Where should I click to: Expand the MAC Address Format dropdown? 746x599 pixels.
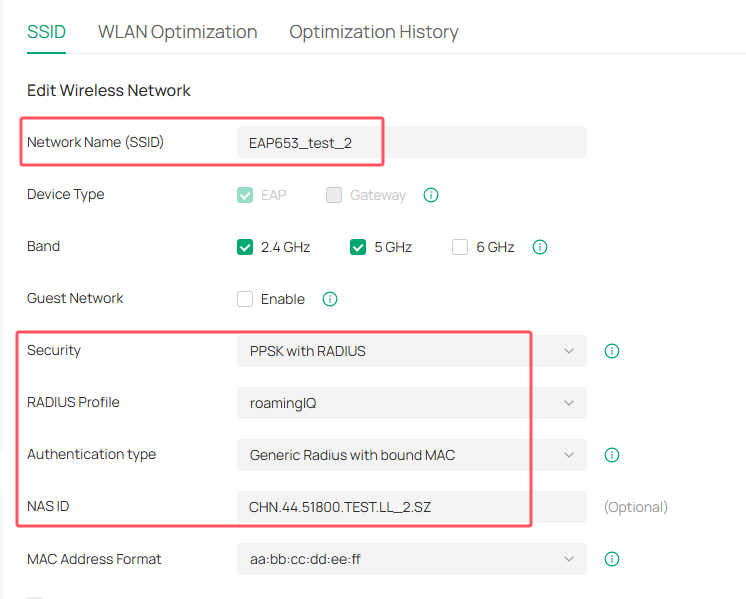click(411, 559)
